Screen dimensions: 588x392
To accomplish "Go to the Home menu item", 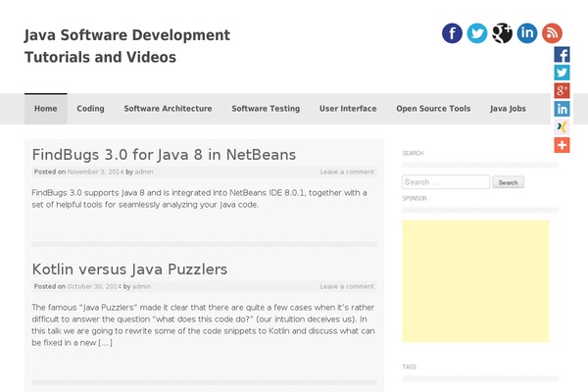I will click(46, 109).
